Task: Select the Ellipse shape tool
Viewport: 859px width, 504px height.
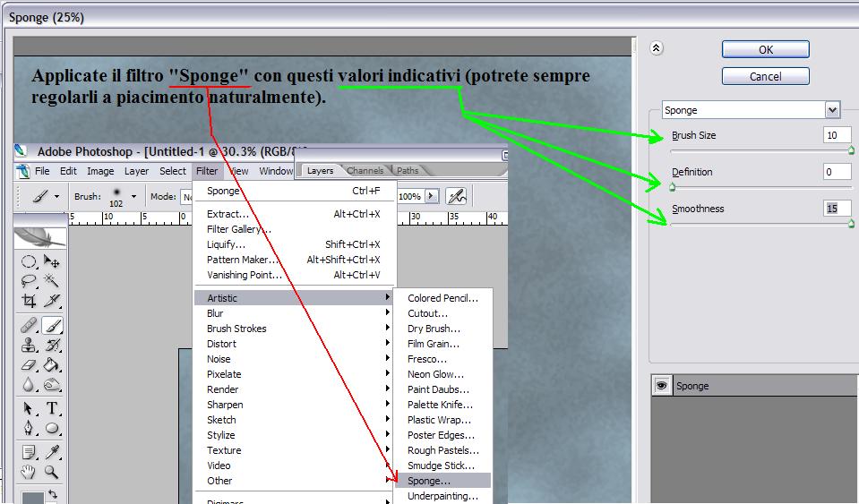Action: click(51, 428)
